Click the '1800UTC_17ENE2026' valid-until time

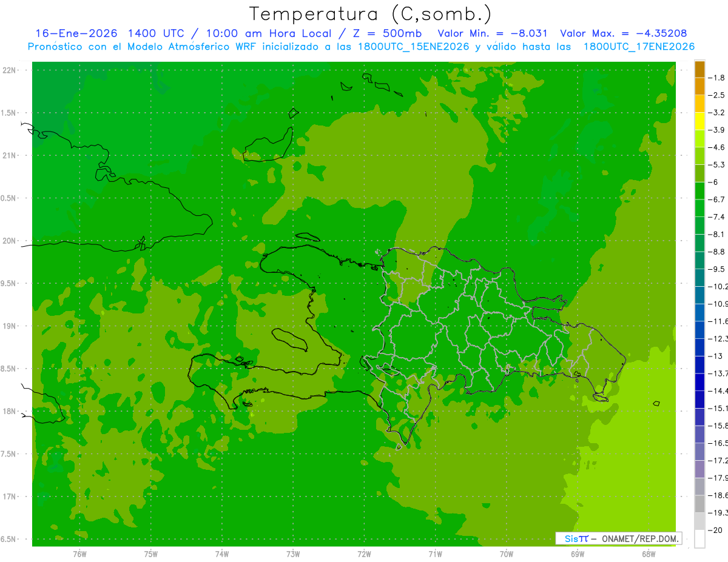point(639,47)
